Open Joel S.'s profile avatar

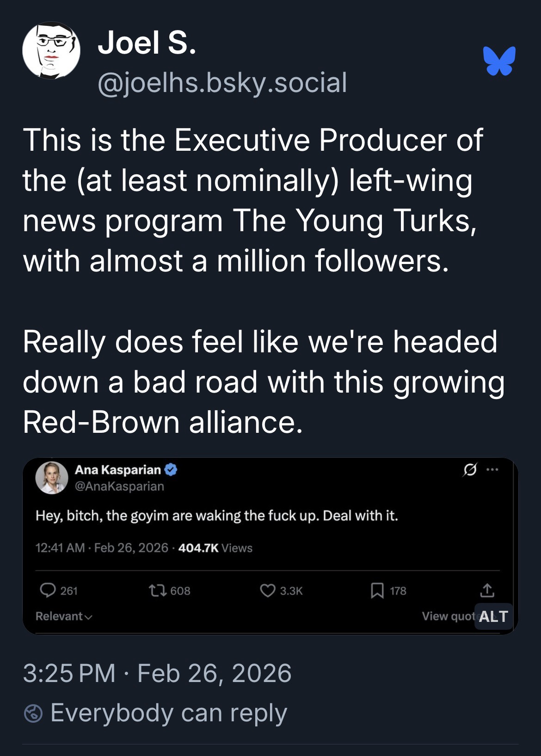click(x=51, y=50)
